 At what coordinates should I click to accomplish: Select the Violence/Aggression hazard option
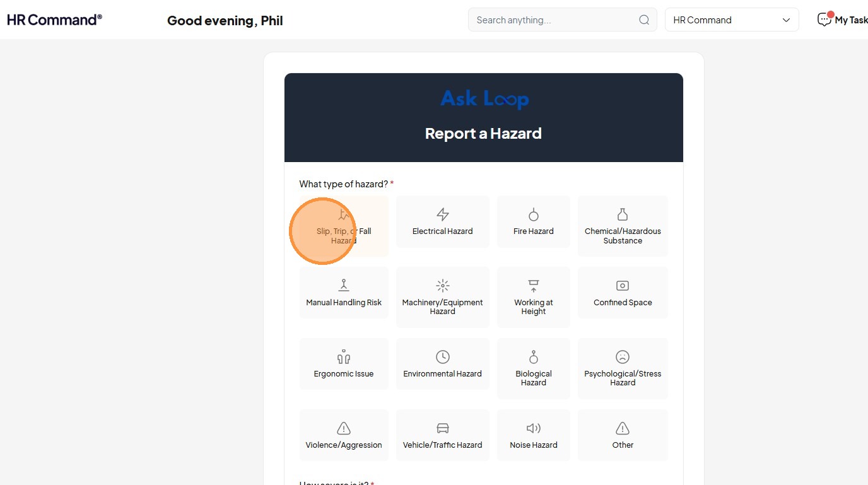coord(344,435)
